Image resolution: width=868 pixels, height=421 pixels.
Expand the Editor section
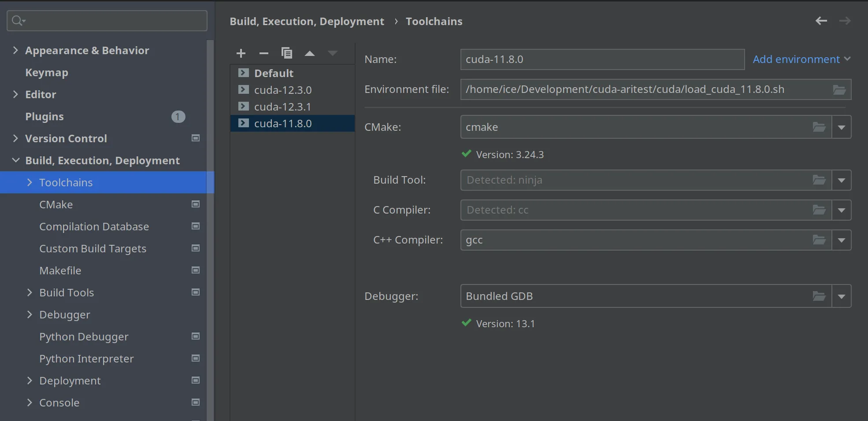[15, 94]
